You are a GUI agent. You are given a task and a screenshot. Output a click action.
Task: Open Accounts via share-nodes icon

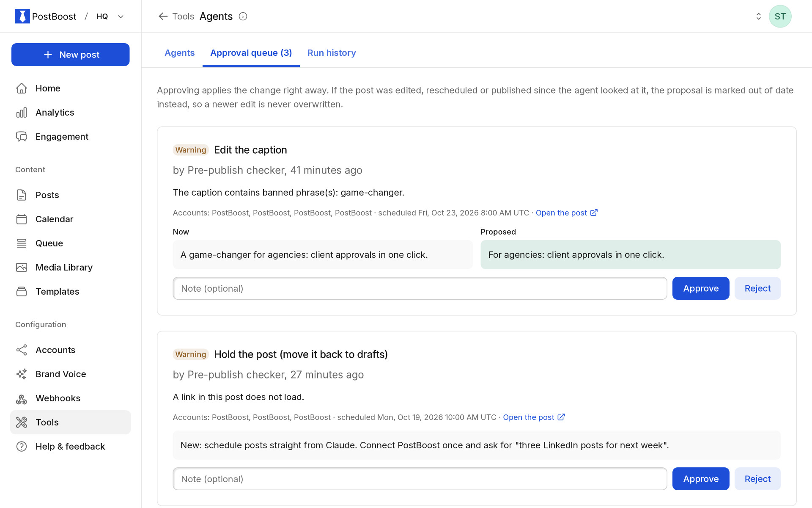pyautogui.click(x=22, y=350)
